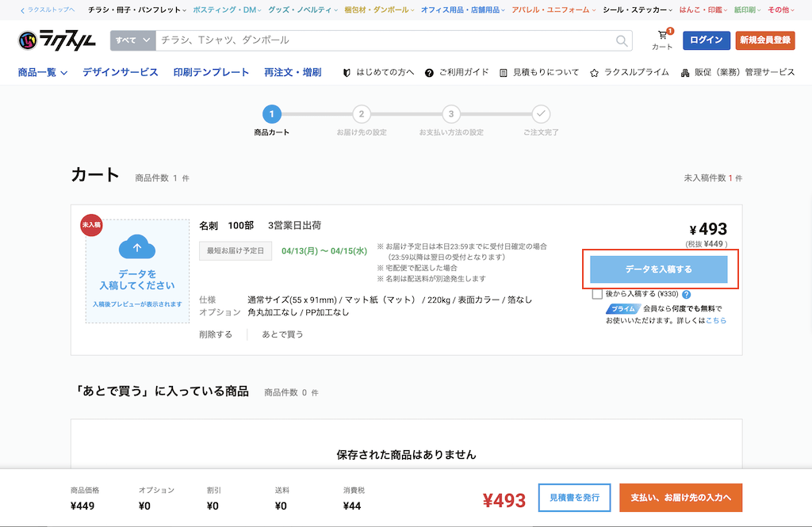Click the search magnifier icon

click(x=622, y=40)
